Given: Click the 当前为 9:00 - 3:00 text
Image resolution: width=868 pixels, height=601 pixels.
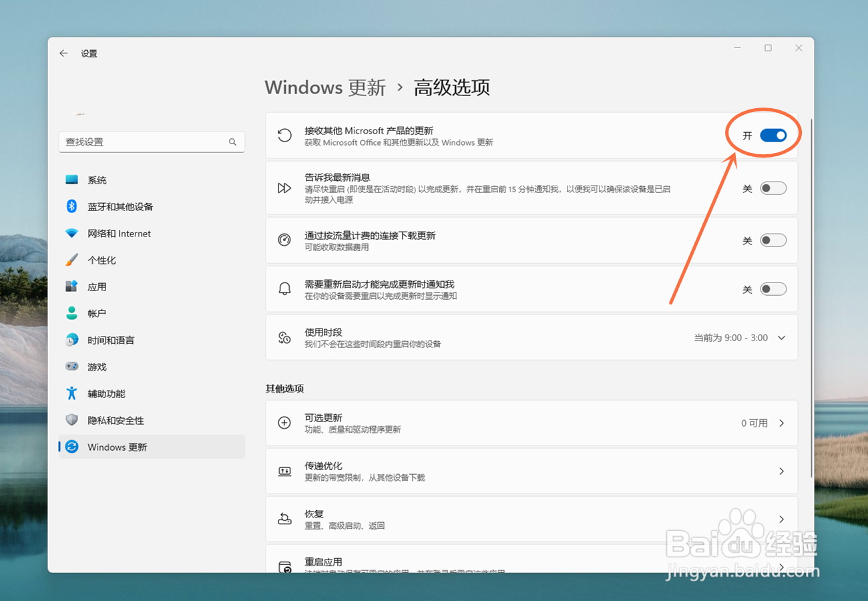Looking at the screenshot, I should (x=731, y=338).
